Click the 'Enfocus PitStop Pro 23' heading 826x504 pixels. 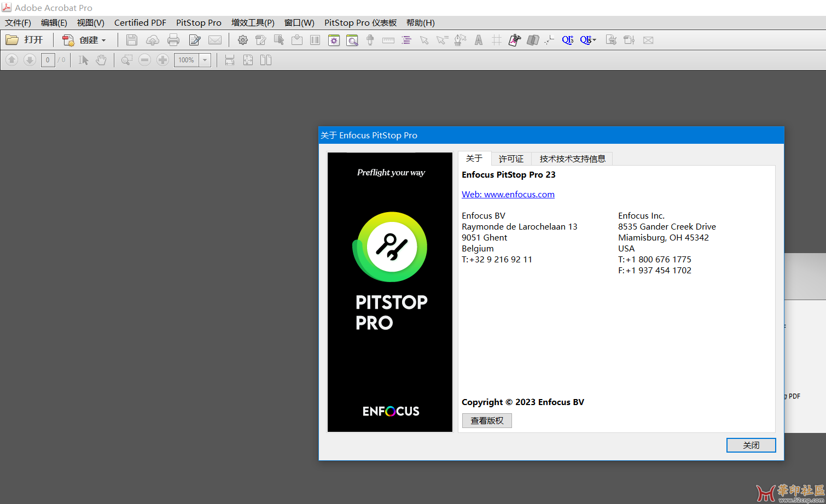click(x=509, y=174)
